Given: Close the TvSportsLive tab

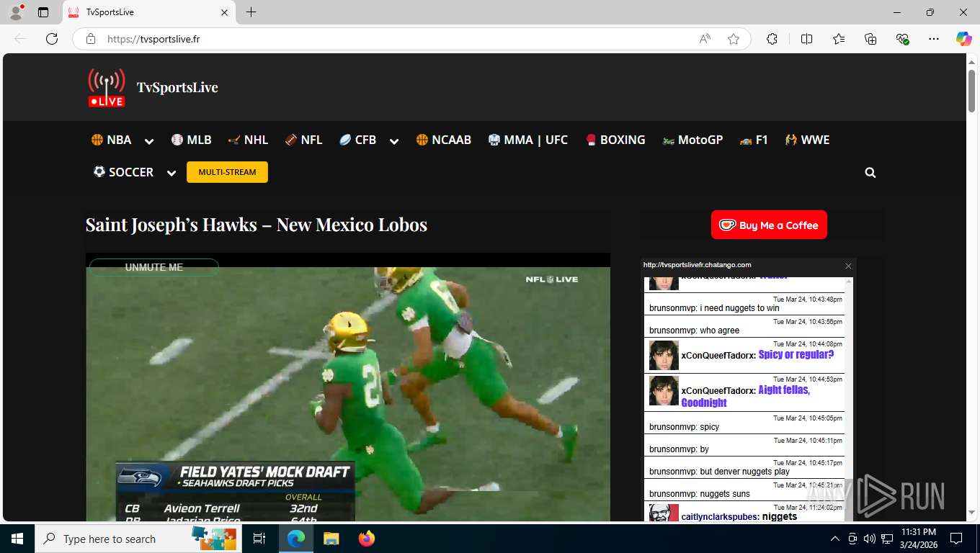Looking at the screenshot, I should point(224,12).
